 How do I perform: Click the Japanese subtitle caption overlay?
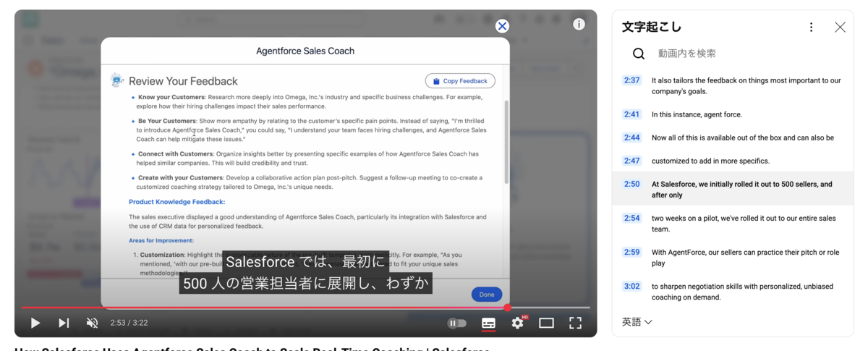click(x=306, y=272)
